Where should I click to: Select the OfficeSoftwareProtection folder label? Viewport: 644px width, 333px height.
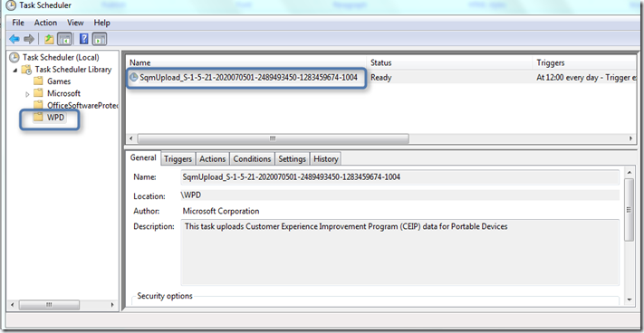click(x=82, y=105)
